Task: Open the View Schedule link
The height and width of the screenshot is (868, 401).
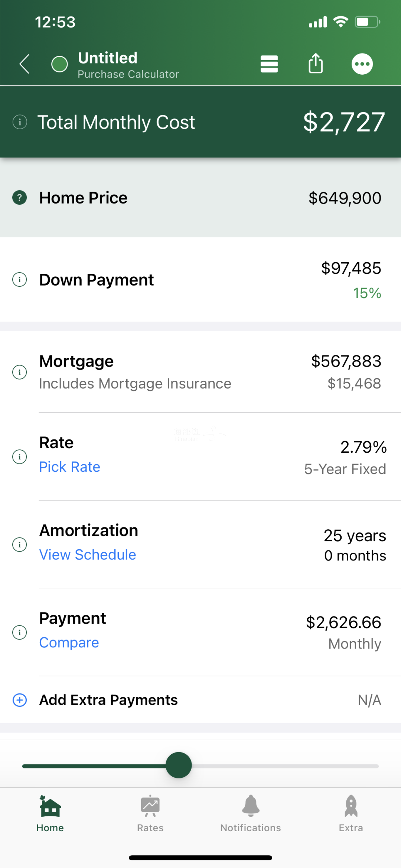Action: pyautogui.click(x=88, y=555)
